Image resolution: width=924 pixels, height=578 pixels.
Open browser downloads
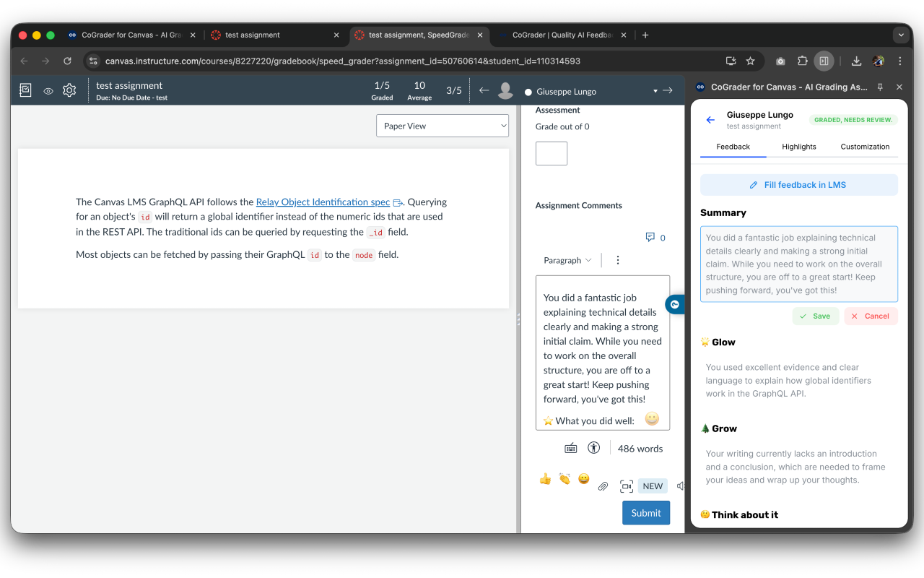click(856, 61)
